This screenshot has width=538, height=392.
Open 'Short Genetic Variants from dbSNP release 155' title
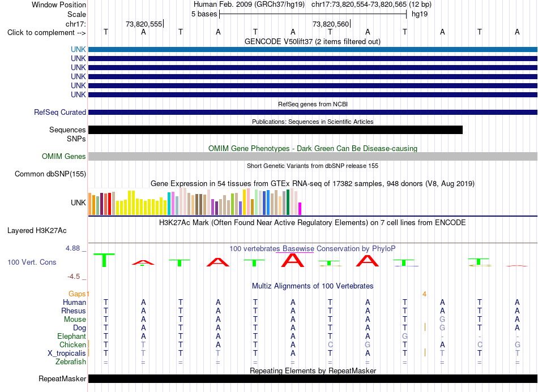coord(313,166)
